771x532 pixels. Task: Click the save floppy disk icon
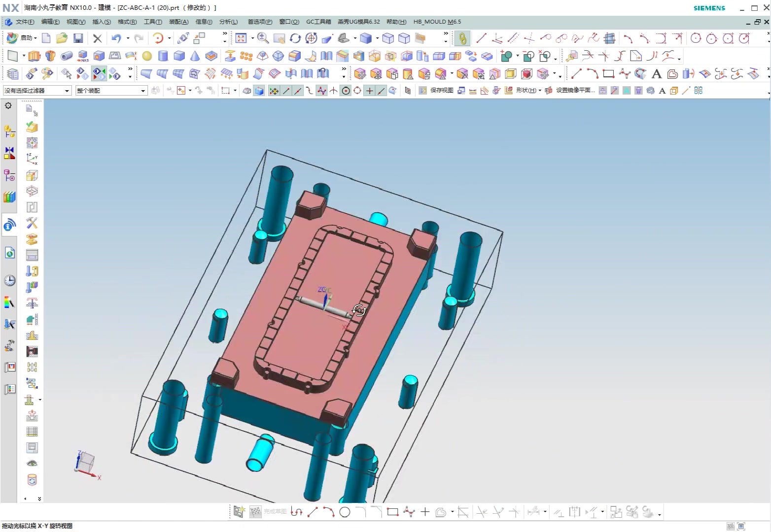[78, 38]
